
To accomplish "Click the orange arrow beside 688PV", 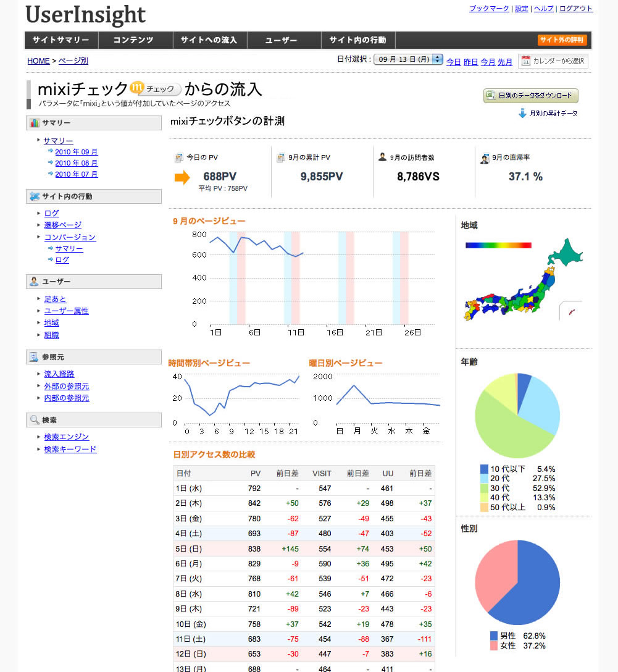I will click(182, 177).
